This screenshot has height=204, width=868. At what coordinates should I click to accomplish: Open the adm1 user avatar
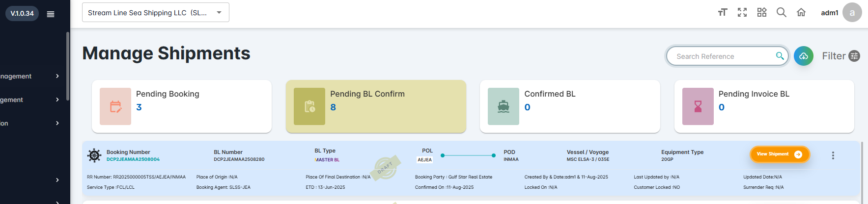pos(852,13)
